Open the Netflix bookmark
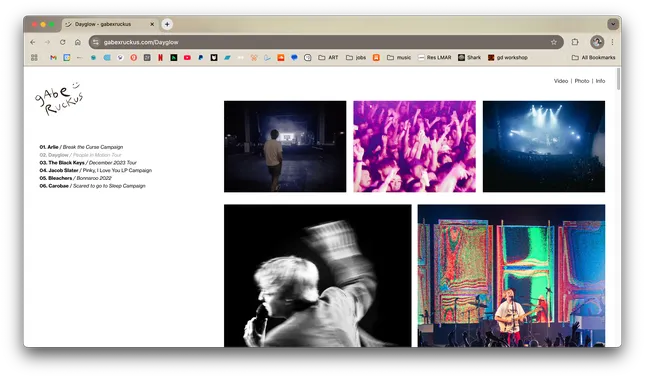This screenshot has height=378, width=645. [160, 58]
